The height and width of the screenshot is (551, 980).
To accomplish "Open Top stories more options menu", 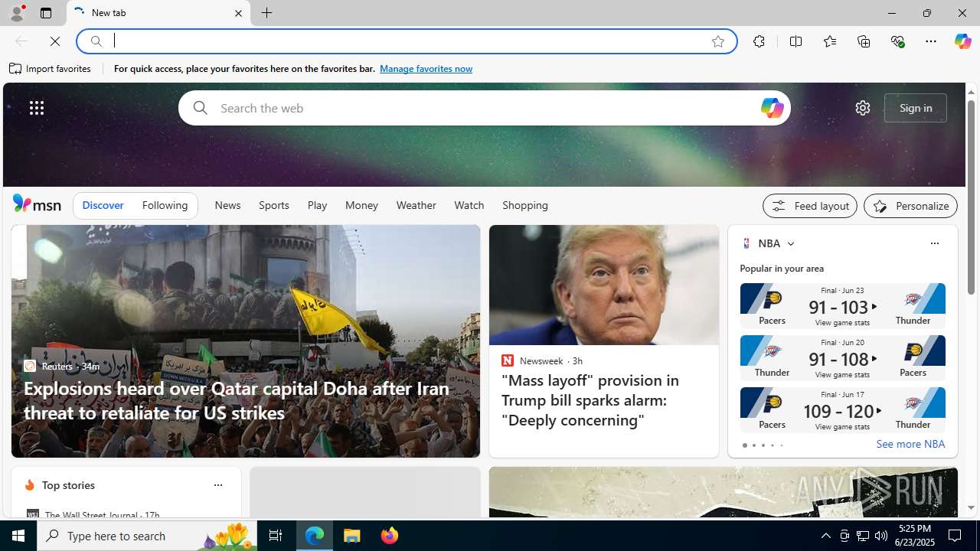I will [x=217, y=485].
